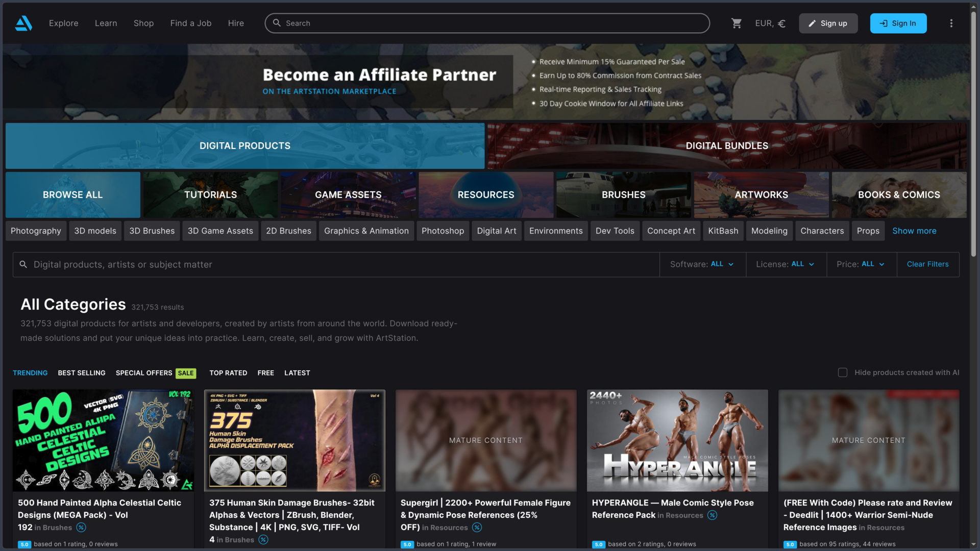Screen dimensions: 980x551
Task: Open the Digital Bundles section
Action: coord(727,146)
